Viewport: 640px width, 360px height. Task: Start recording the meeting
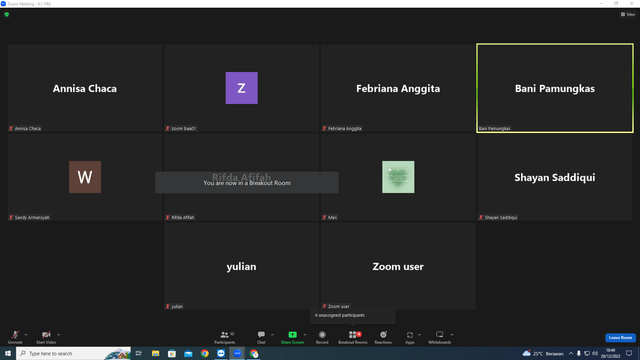(322, 337)
